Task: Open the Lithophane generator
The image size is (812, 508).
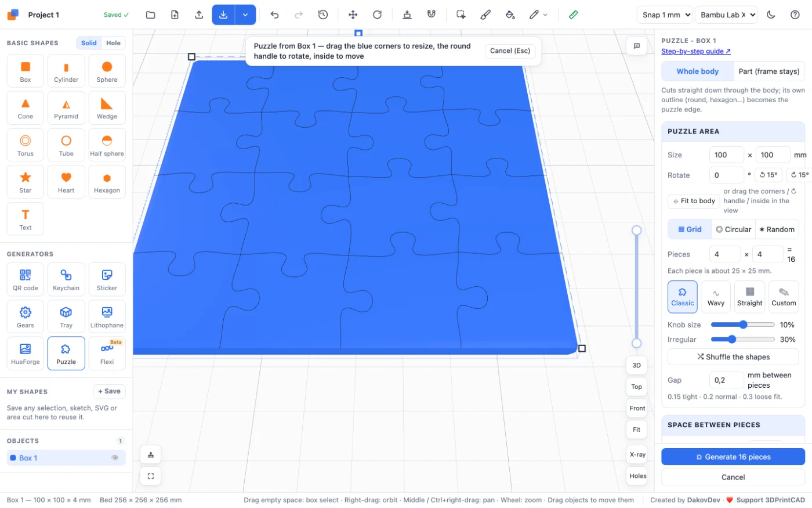Action: 107,316
